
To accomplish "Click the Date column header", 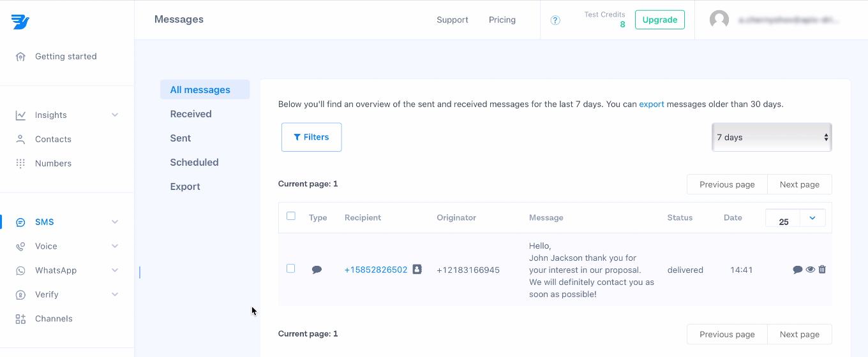I will click(733, 217).
